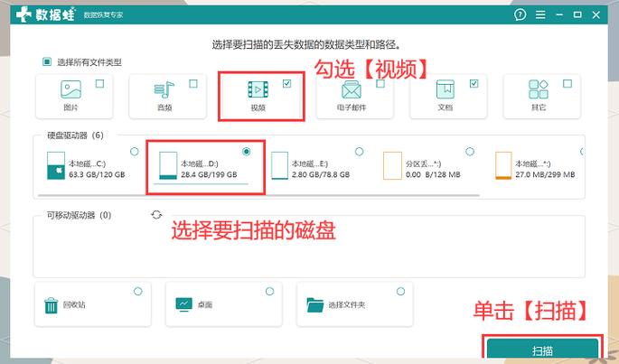The width and height of the screenshot is (619, 364).
Task: Click the 0.00 B/128 MB text
Action: (433, 174)
